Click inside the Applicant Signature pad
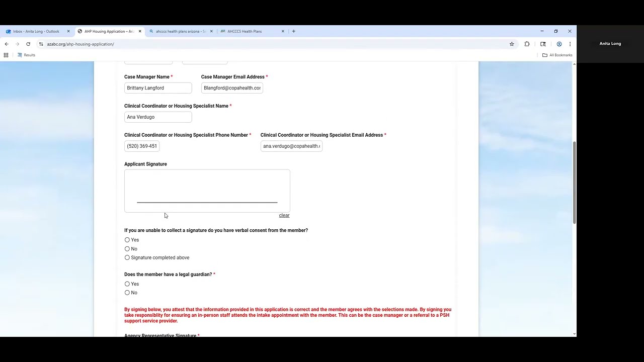644x362 pixels. pyautogui.click(x=207, y=191)
